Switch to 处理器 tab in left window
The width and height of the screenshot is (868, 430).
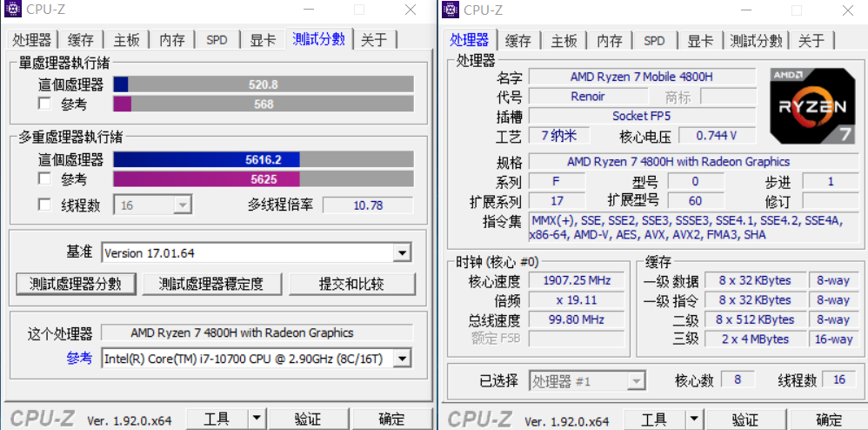pyautogui.click(x=31, y=40)
